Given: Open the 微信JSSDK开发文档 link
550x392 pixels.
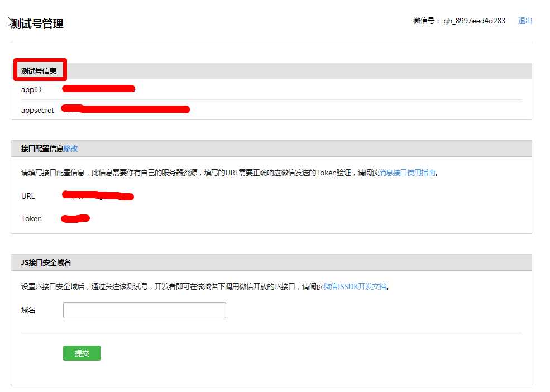Looking at the screenshot, I should pos(355,286).
